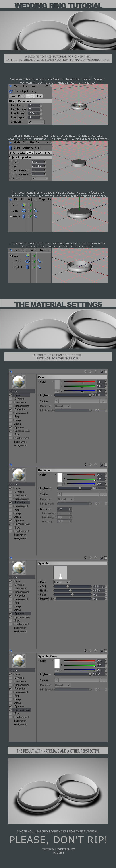
Task: Open the Orientation dropdown of the Torus object
Action: (x=36, y=122)
